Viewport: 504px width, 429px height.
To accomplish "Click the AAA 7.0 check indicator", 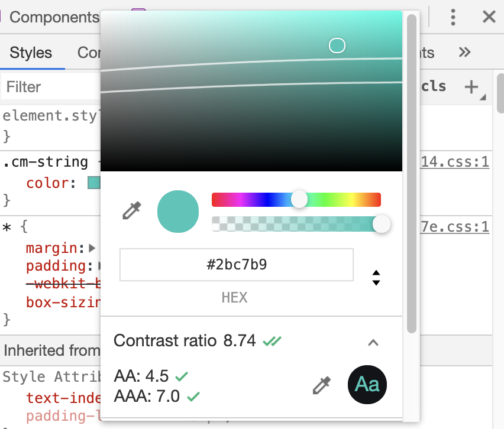I will [193, 396].
